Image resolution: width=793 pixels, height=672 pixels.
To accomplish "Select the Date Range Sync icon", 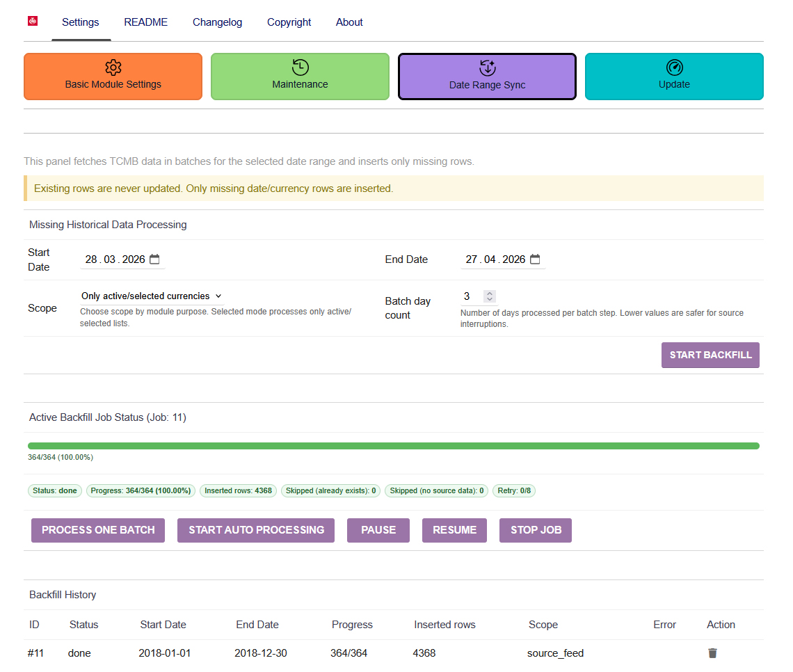I will point(487,67).
